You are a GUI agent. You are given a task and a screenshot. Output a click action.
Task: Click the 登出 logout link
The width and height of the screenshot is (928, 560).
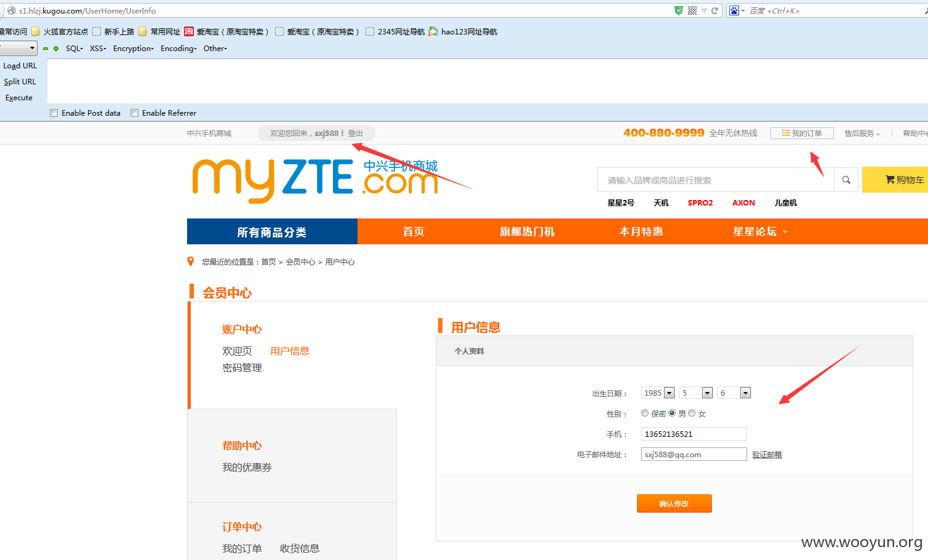356,134
